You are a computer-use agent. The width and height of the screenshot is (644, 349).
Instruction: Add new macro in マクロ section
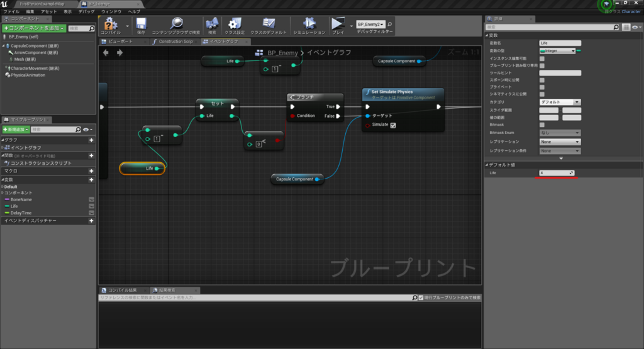pos(91,171)
